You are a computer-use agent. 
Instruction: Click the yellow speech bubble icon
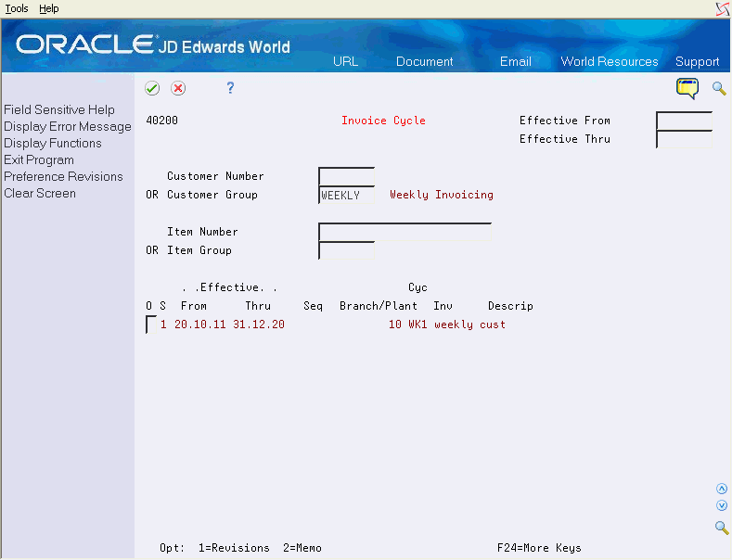[687, 88]
